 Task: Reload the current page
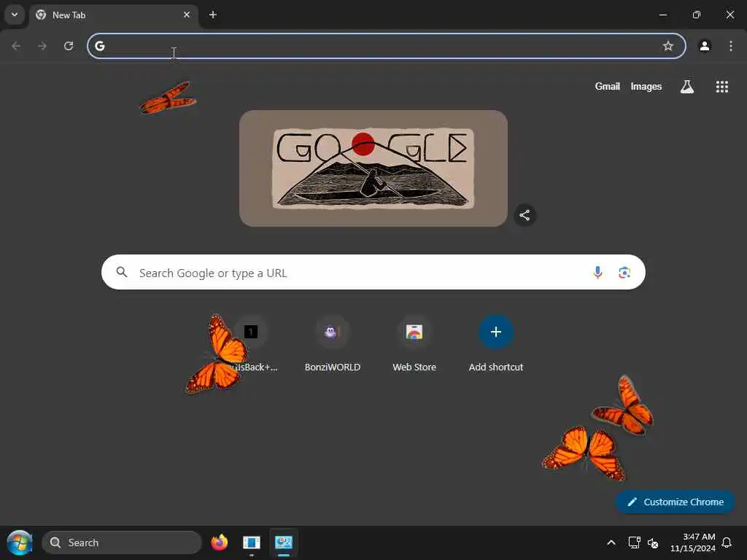tap(69, 46)
